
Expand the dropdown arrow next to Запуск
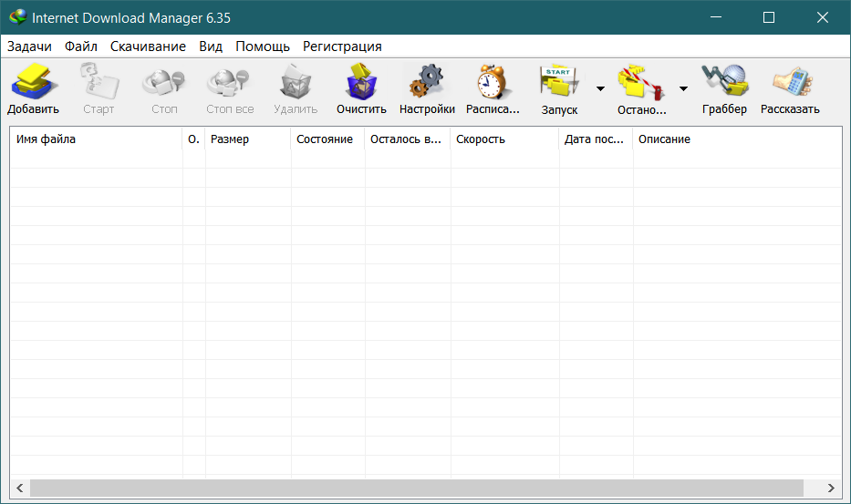(600, 88)
